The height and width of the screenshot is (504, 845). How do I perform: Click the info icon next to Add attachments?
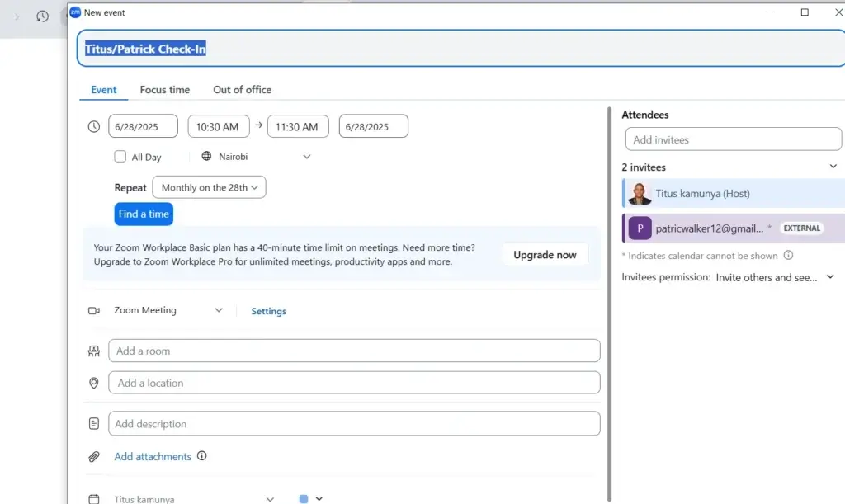click(201, 456)
